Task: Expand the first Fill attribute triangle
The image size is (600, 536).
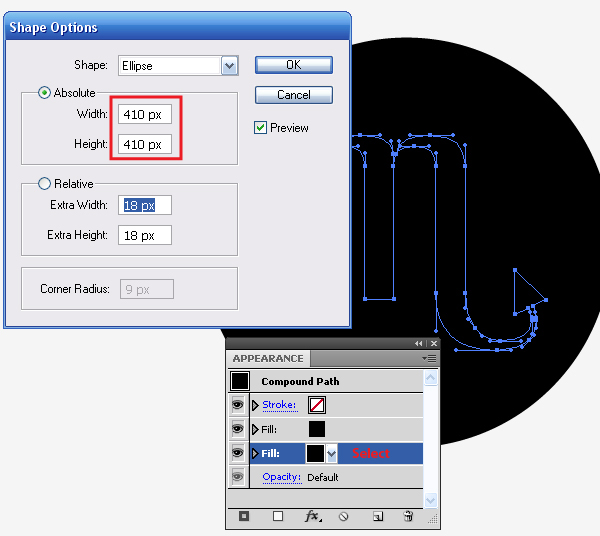Action: tap(255, 429)
